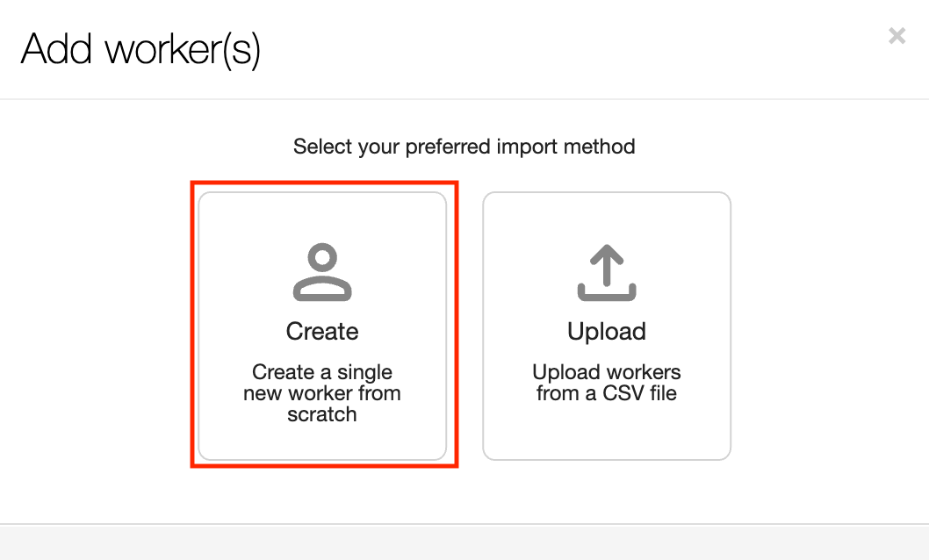Image resolution: width=929 pixels, height=560 pixels.
Task: Dismiss the dialog with the X icon
Action: tap(897, 36)
